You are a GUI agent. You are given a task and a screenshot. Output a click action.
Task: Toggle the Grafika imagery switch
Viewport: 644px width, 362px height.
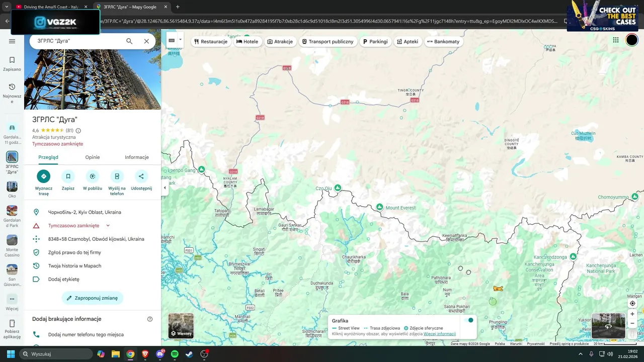click(468, 320)
